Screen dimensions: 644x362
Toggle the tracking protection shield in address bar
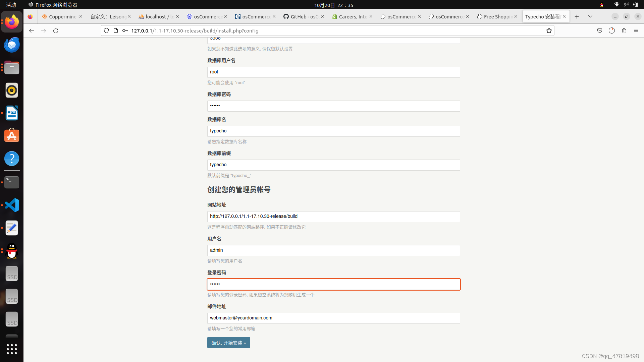[106, 31]
